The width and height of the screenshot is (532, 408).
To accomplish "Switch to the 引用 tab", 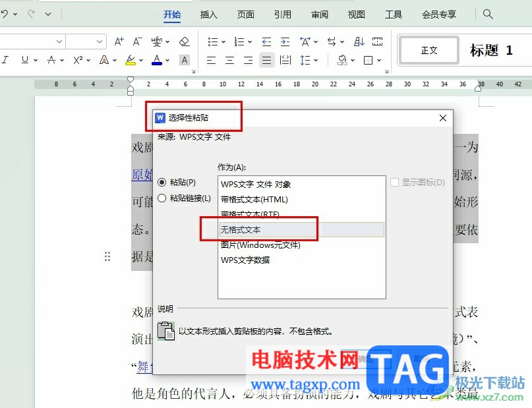I will [283, 15].
